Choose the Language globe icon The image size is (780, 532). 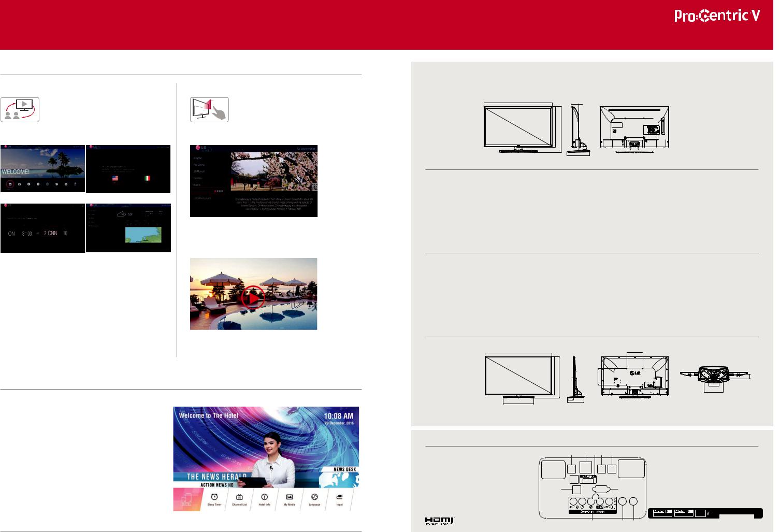(314, 496)
